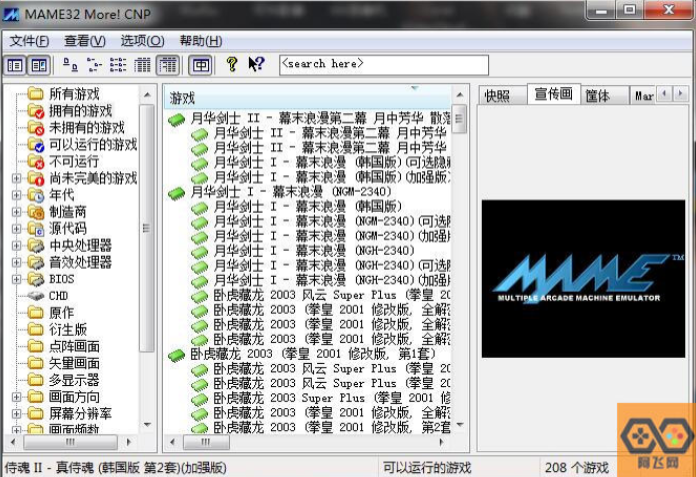
Task: Open the 选项(O) menu
Action: point(142,41)
